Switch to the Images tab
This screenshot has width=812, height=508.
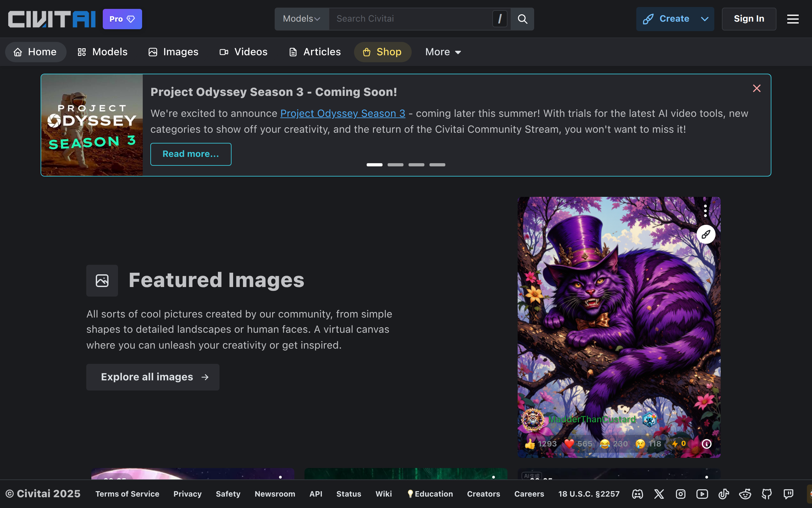click(x=174, y=52)
